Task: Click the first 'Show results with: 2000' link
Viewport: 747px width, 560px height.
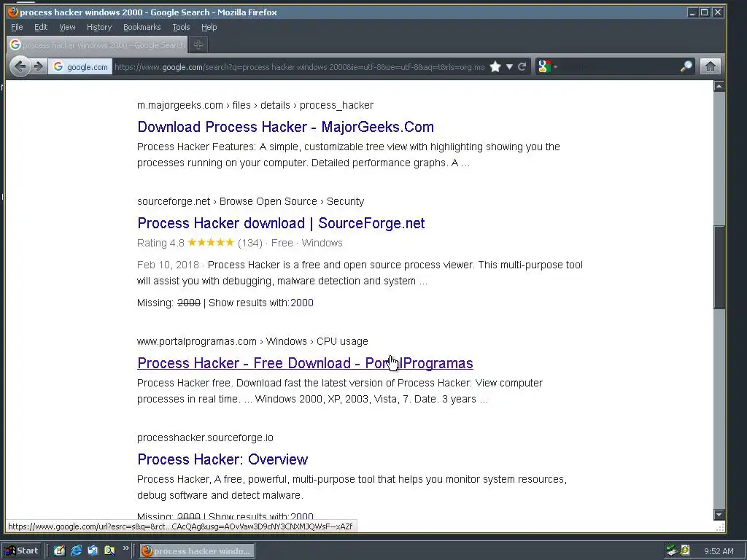Action: click(x=302, y=303)
